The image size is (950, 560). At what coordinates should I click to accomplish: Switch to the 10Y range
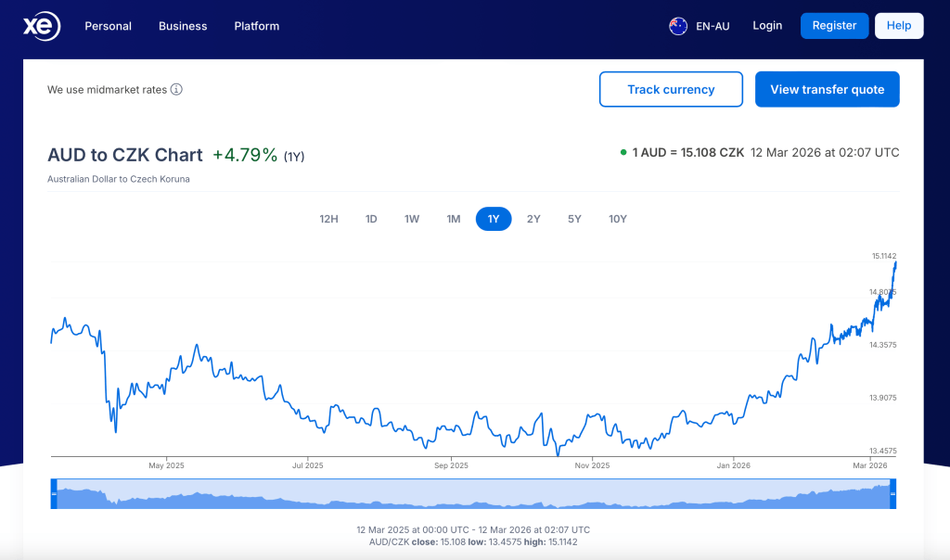click(x=618, y=220)
